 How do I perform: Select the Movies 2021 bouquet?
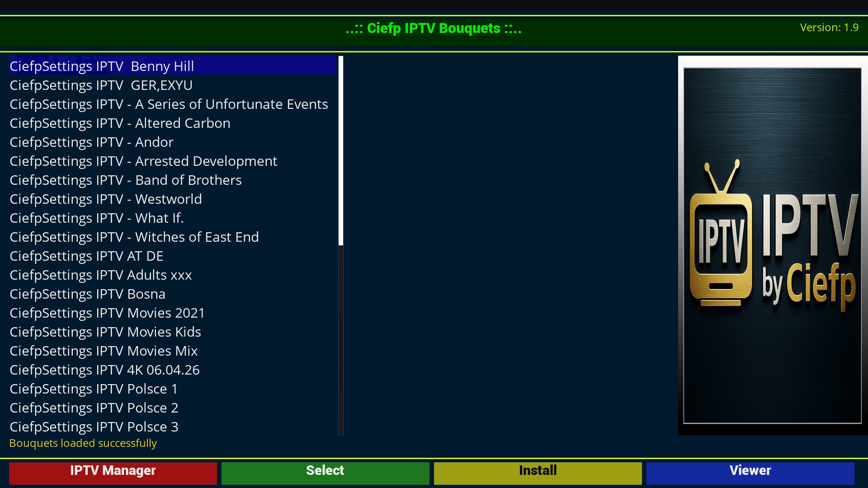172,313
